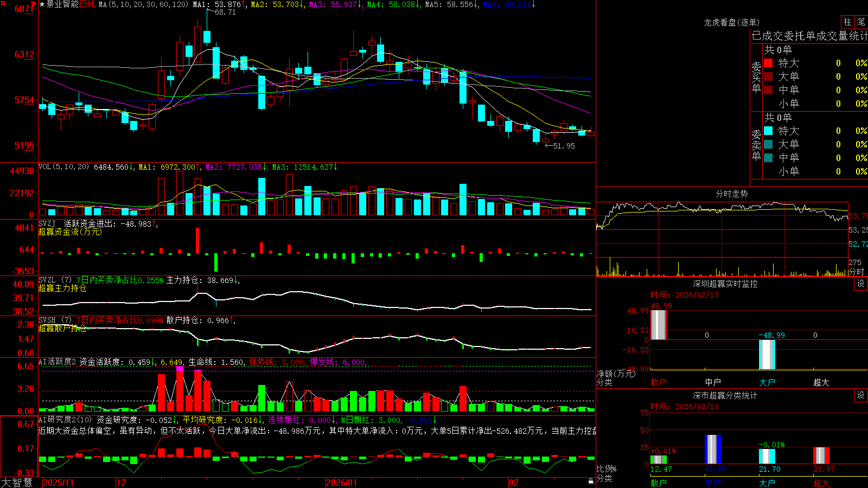Click the 主力持仓: 38.669 value
This screenshot has width=868, height=488.
pos(200,280)
